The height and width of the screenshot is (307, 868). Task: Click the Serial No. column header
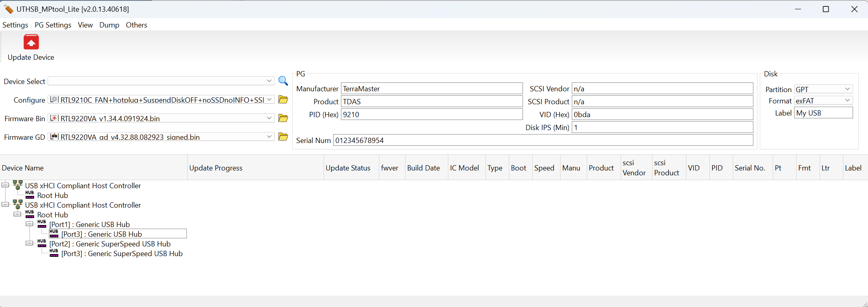(x=753, y=168)
